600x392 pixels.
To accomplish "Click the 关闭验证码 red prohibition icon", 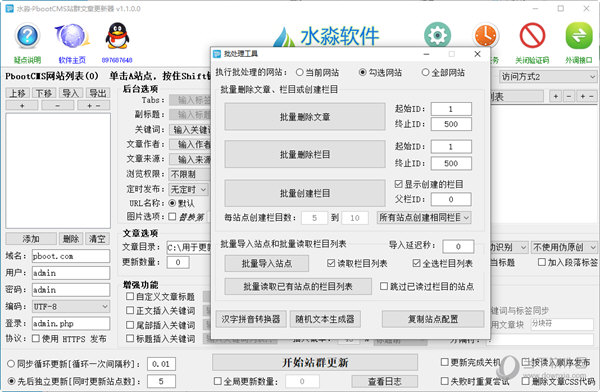I will (x=532, y=35).
